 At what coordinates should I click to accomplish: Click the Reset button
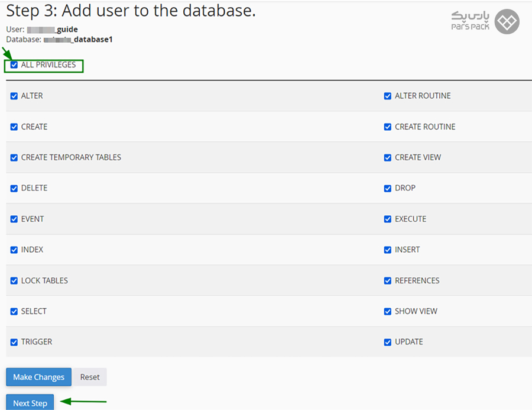(90, 377)
